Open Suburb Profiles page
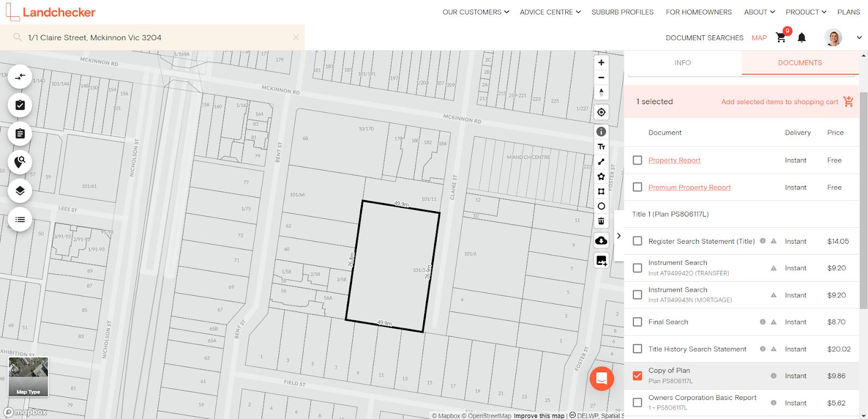 point(622,12)
